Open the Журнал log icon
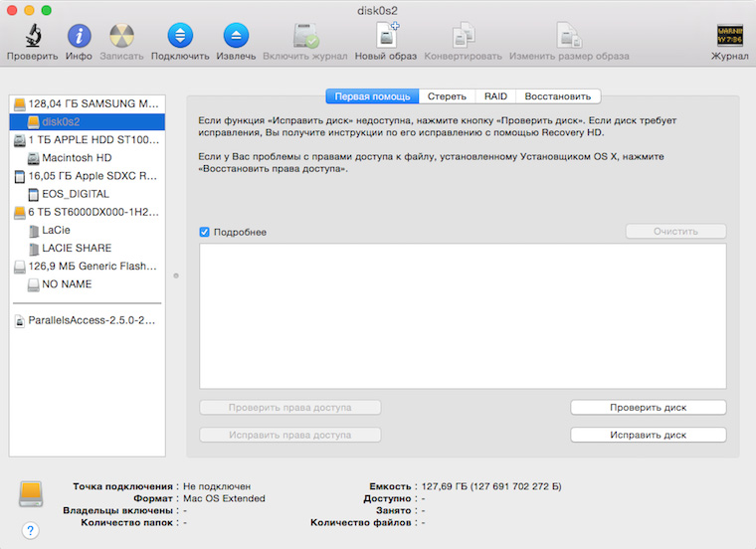 (729, 37)
